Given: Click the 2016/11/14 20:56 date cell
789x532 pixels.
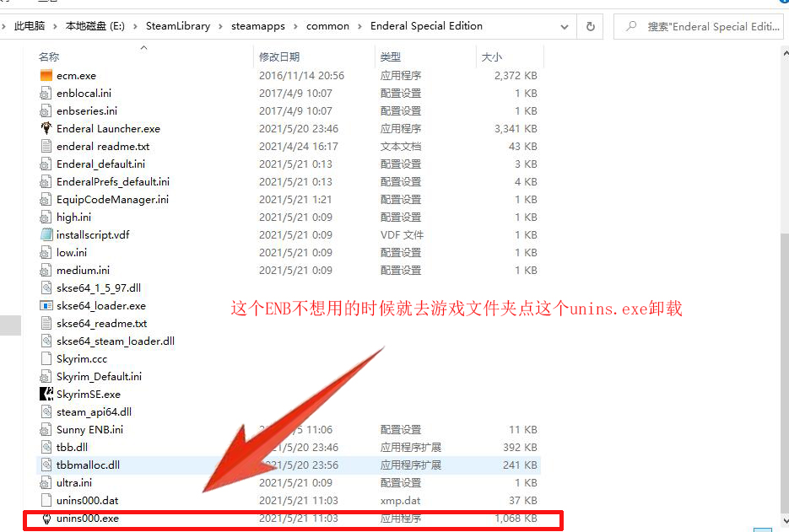Looking at the screenshot, I should [301, 75].
